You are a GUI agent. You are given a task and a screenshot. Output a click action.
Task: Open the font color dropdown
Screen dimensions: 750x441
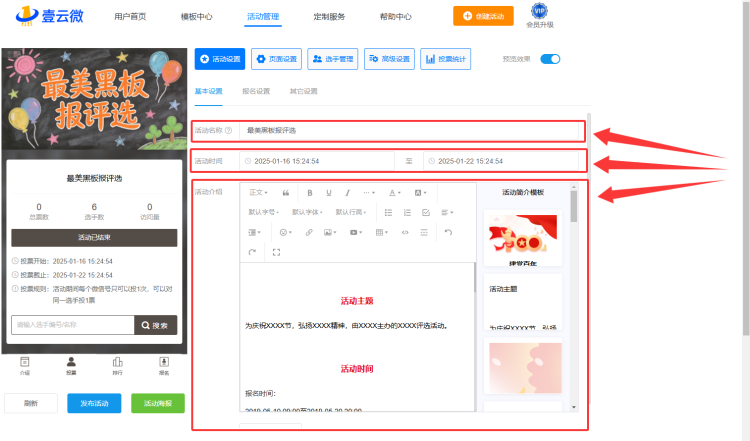pyautogui.click(x=395, y=193)
